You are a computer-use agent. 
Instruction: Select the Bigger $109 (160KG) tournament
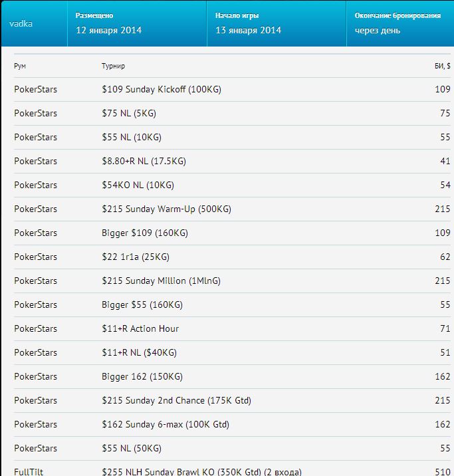coord(145,233)
